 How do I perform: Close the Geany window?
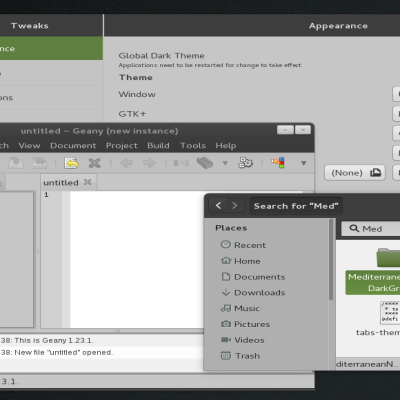[303, 130]
